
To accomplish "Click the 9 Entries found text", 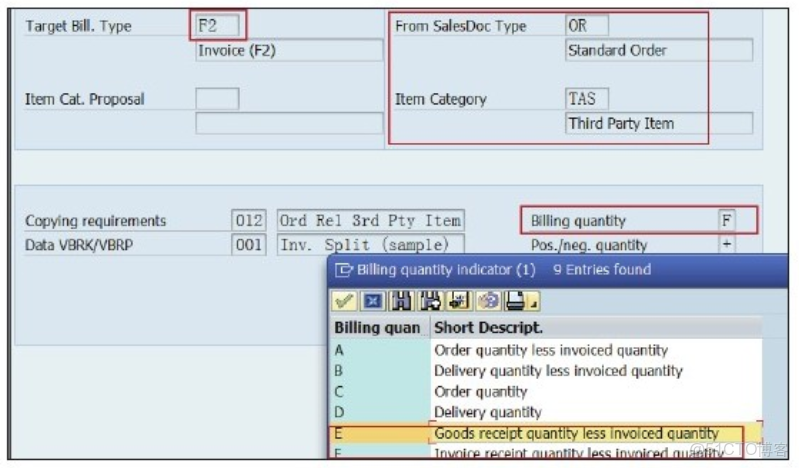I will [602, 269].
